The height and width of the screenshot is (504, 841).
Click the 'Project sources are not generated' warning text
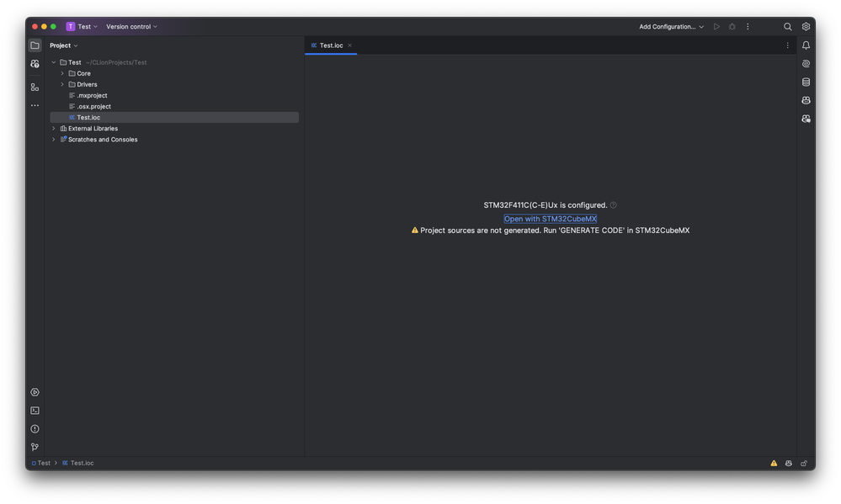pos(555,231)
